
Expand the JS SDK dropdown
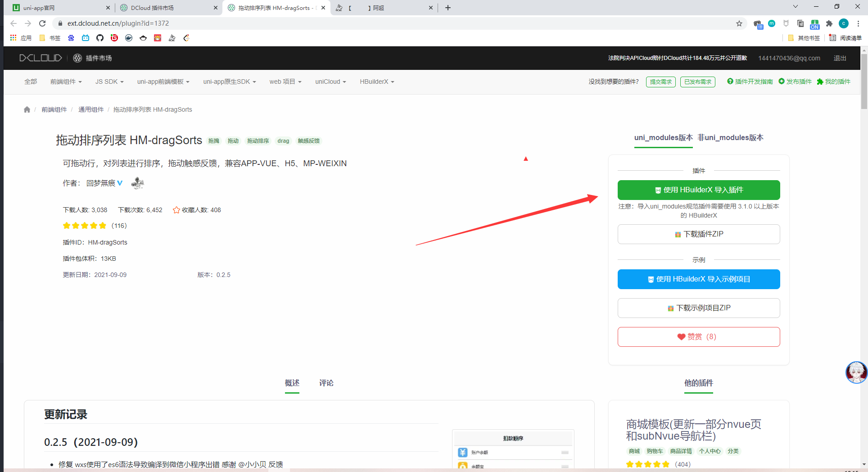coord(109,82)
